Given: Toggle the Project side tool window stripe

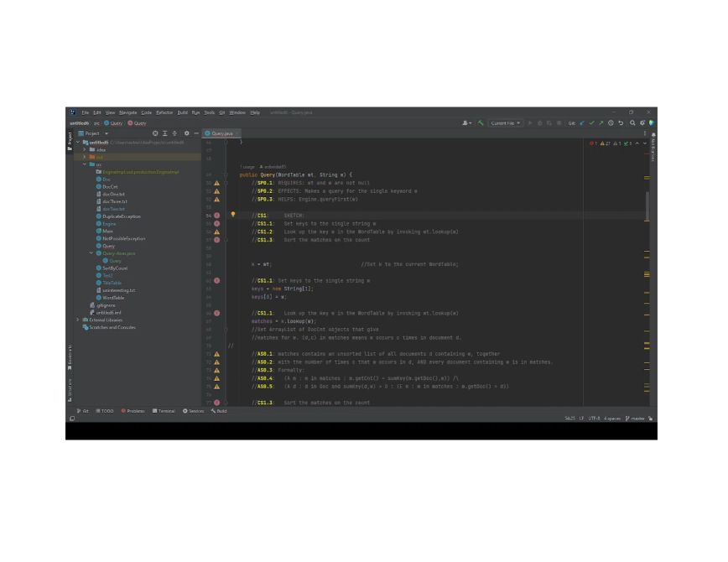Looking at the screenshot, I should 70,141.
